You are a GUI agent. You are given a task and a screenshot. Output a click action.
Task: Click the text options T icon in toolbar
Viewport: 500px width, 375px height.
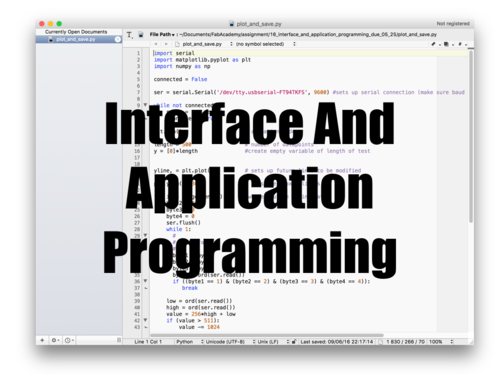129,35
